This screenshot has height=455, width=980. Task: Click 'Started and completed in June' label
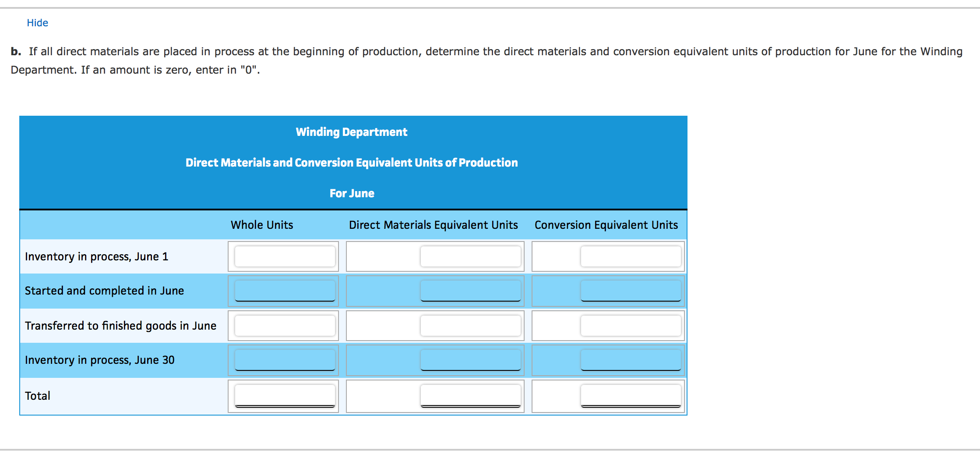(x=104, y=291)
